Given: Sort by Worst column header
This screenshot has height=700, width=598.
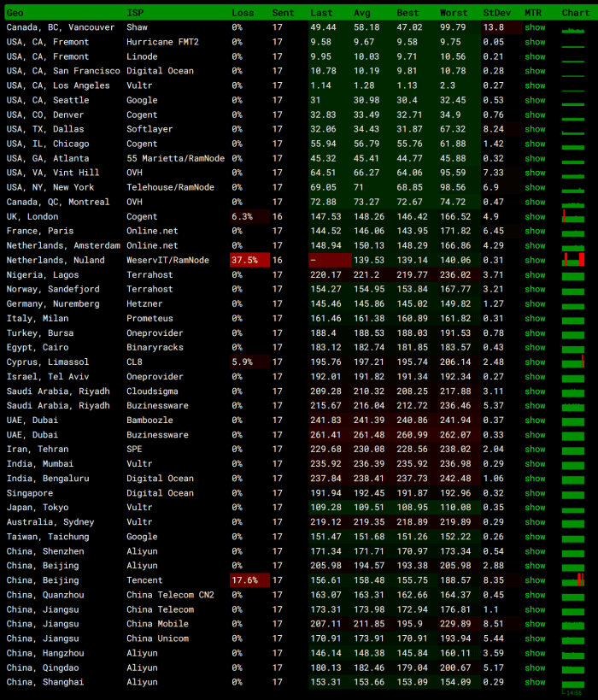Looking at the screenshot, I should point(454,13).
